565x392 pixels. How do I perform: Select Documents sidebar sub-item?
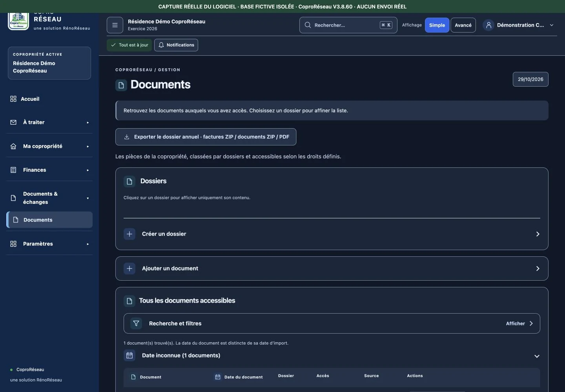pyautogui.click(x=49, y=220)
